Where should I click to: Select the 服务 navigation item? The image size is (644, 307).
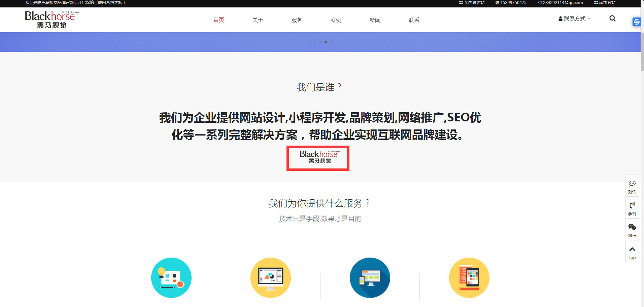(x=297, y=20)
